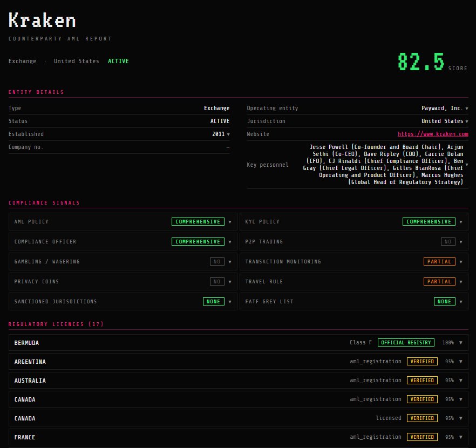Click the Bermuda 100% confidence value
This screenshot has width=476, height=448.
[x=448, y=343]
